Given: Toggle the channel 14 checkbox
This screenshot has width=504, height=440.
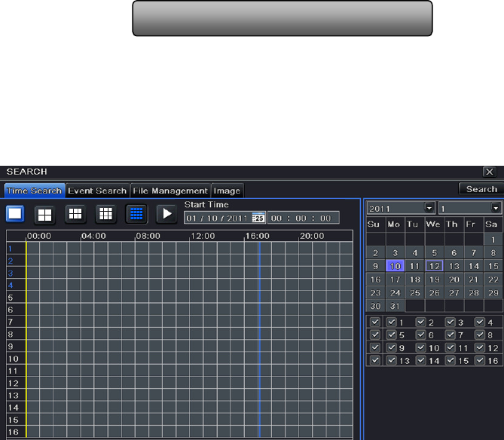Looking at the screenshot, I should click(421, 361).
